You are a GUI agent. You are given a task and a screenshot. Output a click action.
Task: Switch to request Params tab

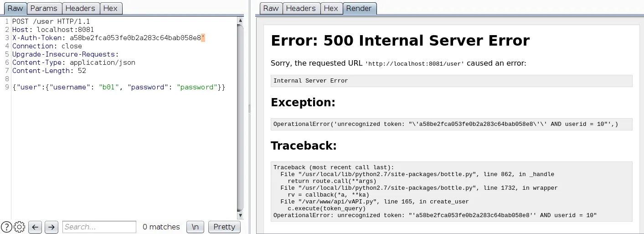click(44, 8)
